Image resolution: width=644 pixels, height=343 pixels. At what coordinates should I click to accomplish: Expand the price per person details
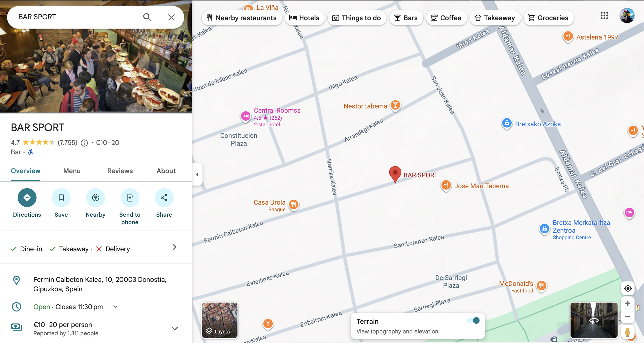[175, 329]
